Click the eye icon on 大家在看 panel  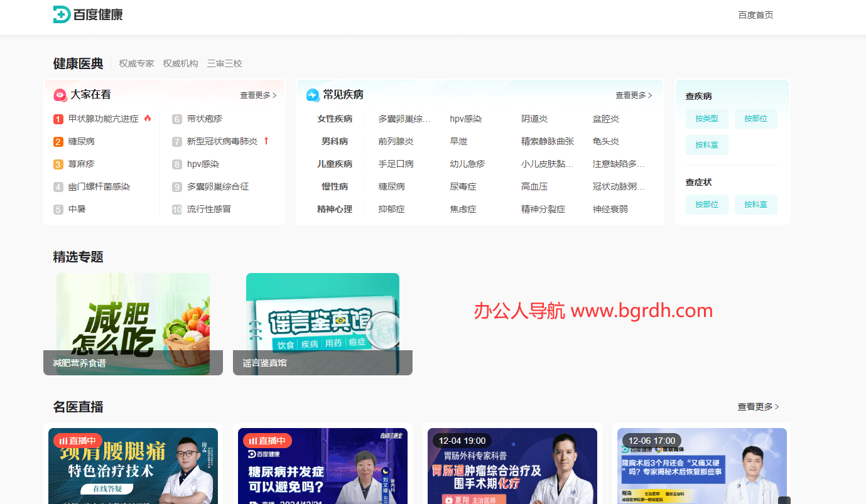tap(60, 94)
